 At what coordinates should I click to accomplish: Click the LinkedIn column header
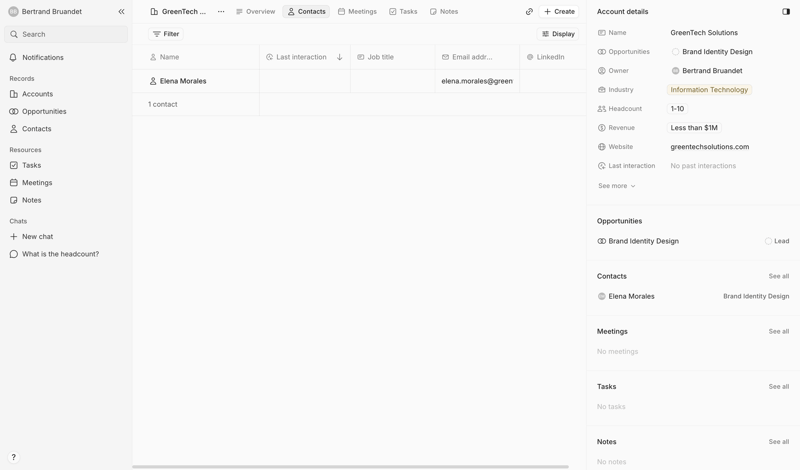coord(553,57)
